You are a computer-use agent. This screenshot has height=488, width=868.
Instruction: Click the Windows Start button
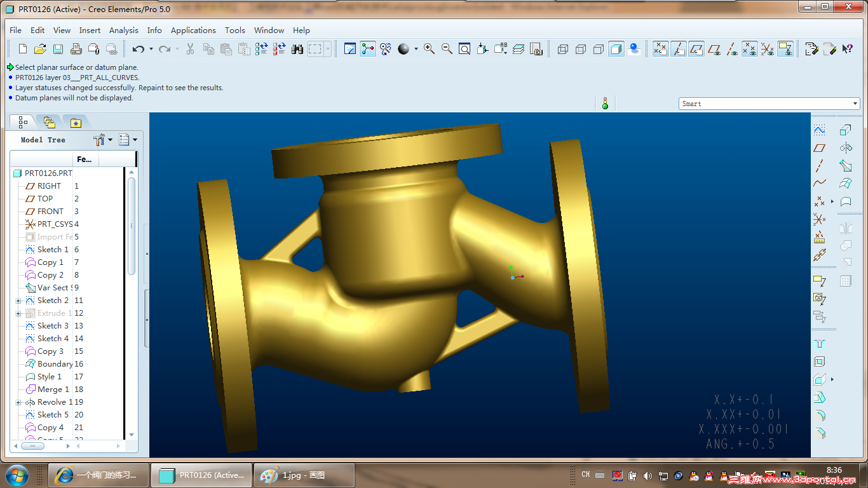(17, 475)
